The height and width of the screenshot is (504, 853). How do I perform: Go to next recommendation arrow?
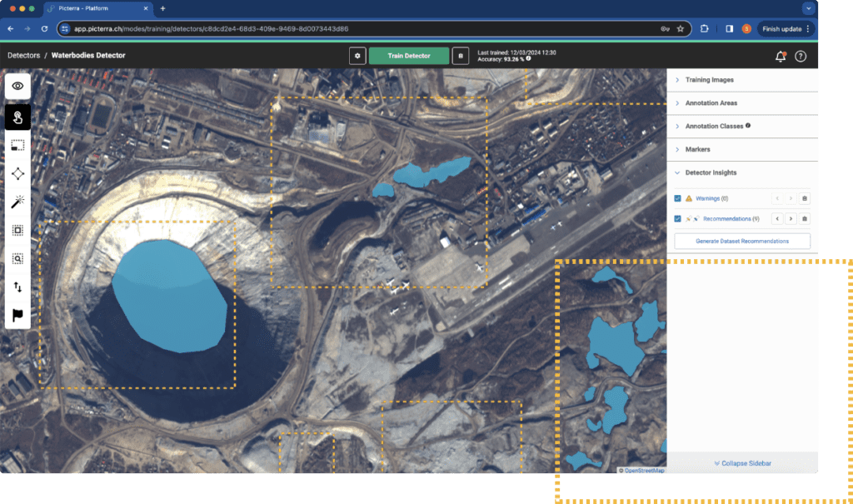(x=791, y=218)
